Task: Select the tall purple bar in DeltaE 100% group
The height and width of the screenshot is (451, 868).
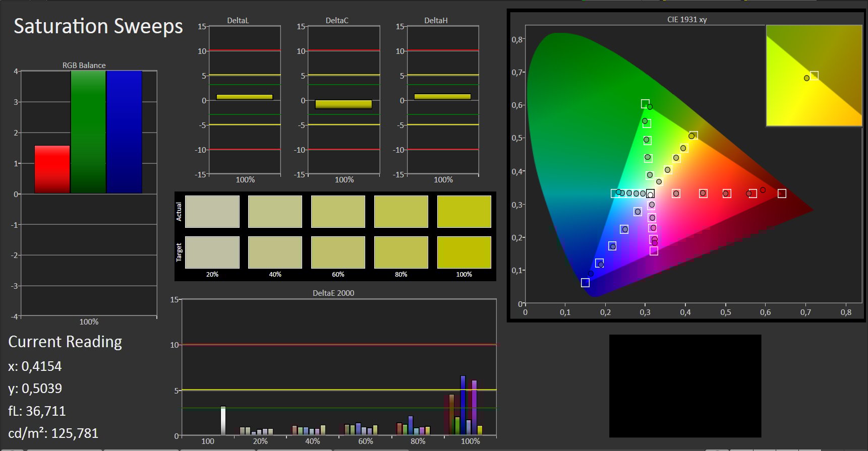Action: (474, 407)
